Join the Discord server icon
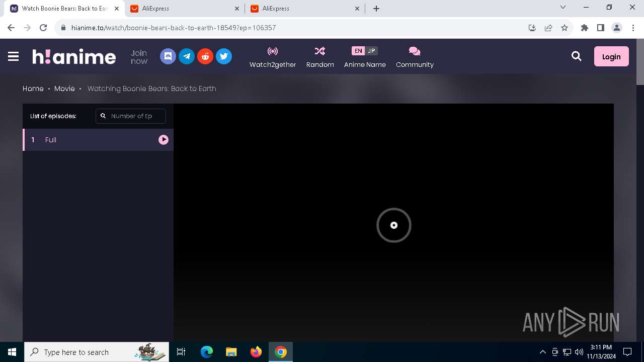The height and width of the screenshot is (362, 644). (x=168, y=56)
